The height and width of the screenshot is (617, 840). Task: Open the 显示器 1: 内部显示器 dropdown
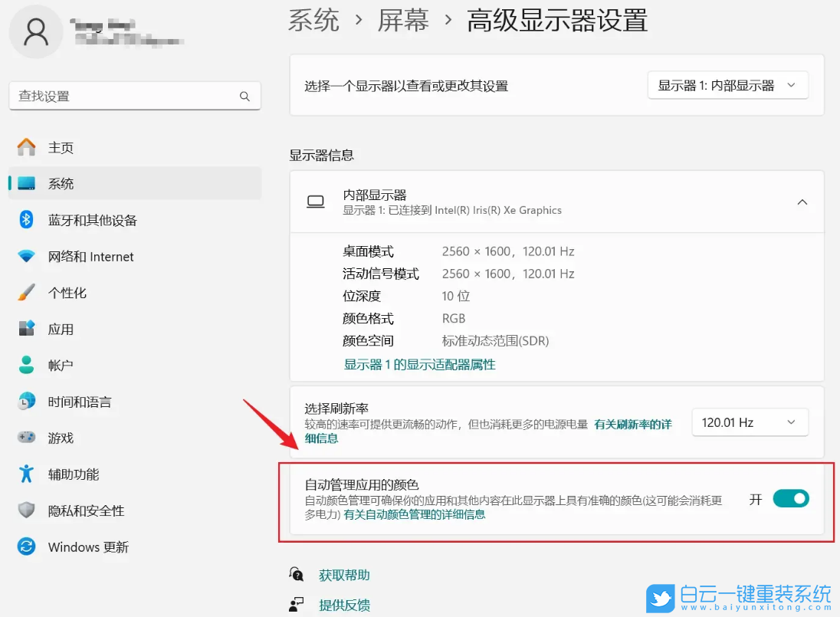727,85
